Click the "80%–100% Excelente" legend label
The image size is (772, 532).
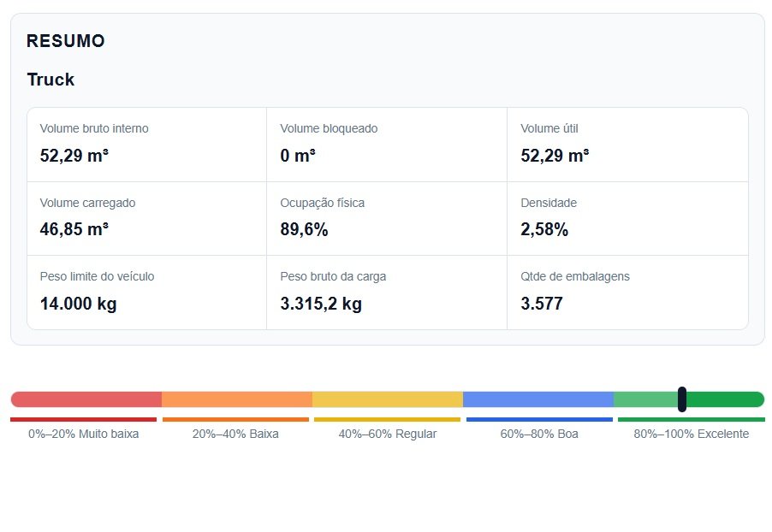point(692,434)
